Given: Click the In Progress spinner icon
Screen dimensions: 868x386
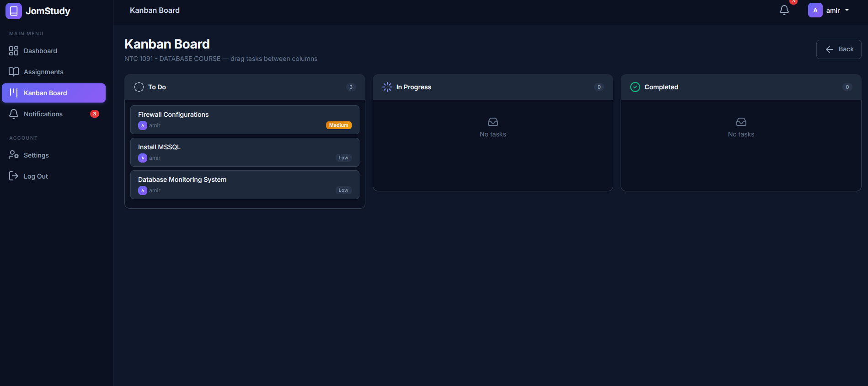Looking at the screenshot, I should point(387,87).
